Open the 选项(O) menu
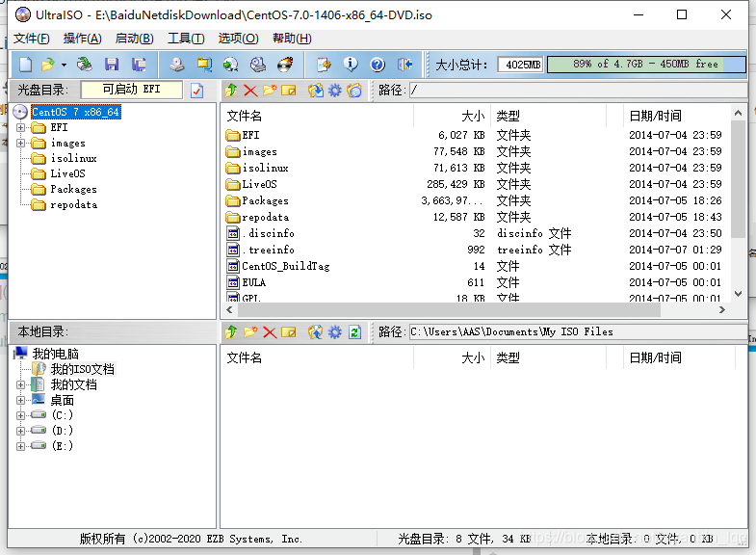Image resolution: width=756 pixels, height=555 pixels. (238, 39)
